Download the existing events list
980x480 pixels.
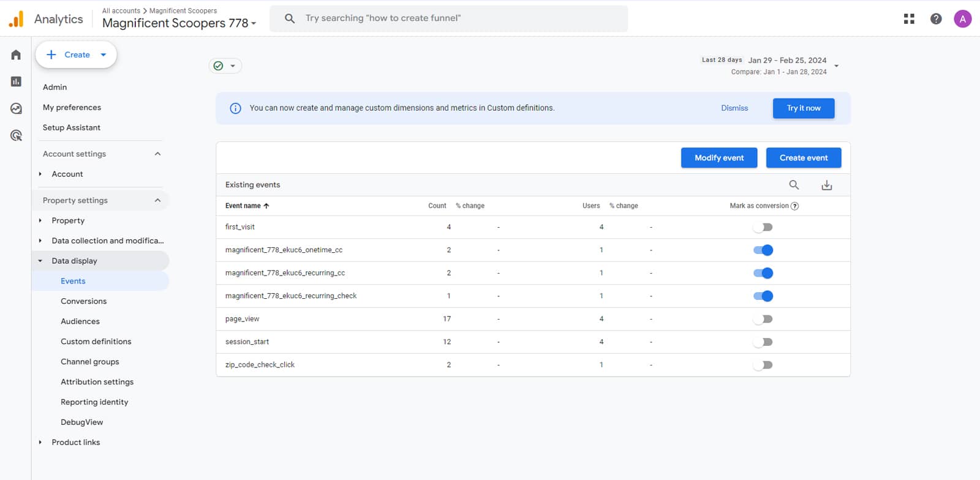click(x=826, y=185)
